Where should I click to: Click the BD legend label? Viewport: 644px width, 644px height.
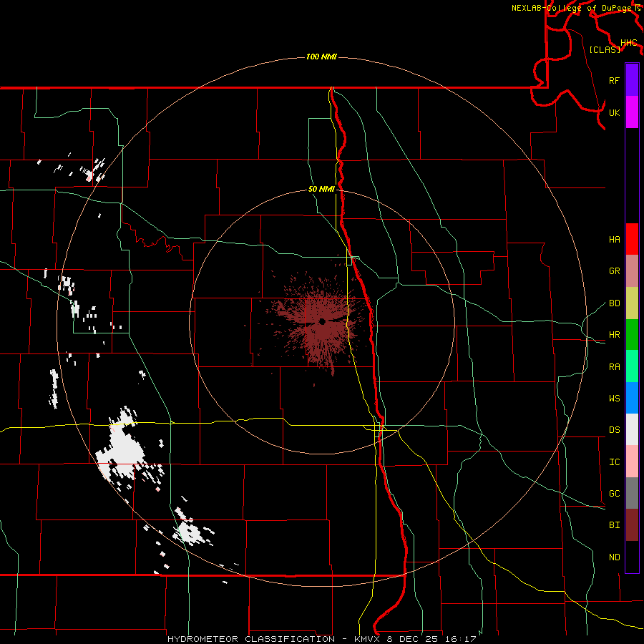tap(615, 303)
